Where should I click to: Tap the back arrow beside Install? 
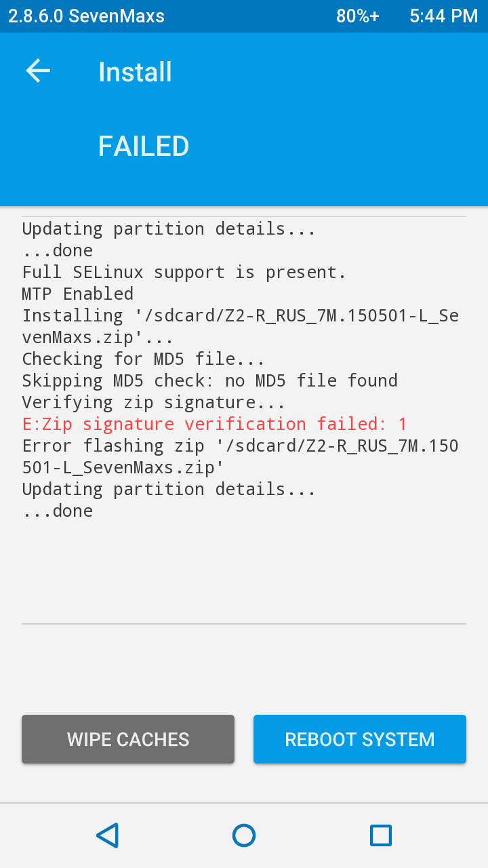pyautogui.click(x=38, y=71)
